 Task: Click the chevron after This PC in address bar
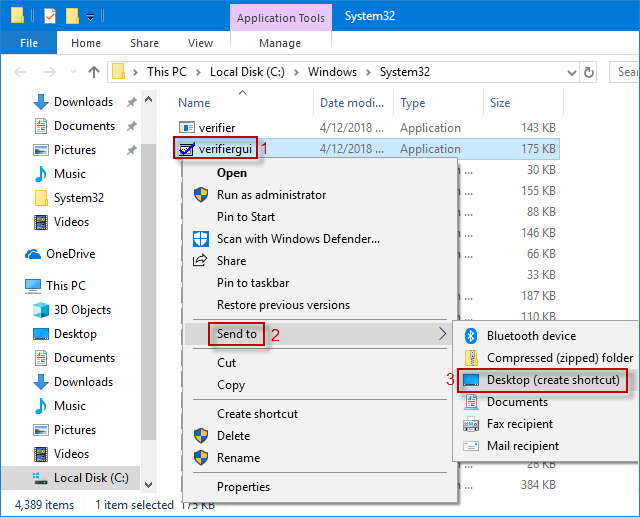198,73
